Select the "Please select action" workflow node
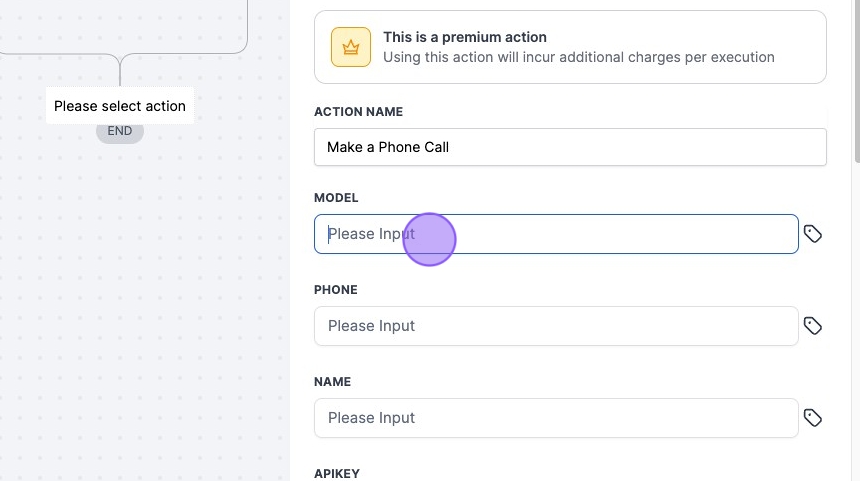 pos(120,106)
